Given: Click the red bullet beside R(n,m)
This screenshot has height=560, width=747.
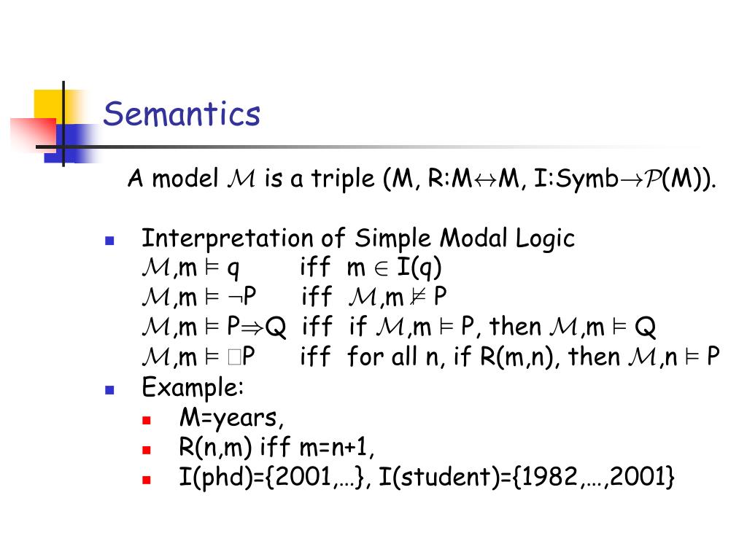Looking at the screenshot, I should pyautogui.click(x=146, y=449).
